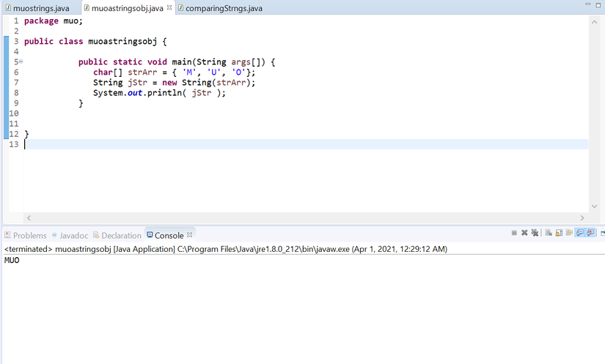605x364 pixels.
Task: Toggle Scroll Lock in the Console
Action: [x=559, y=233]
